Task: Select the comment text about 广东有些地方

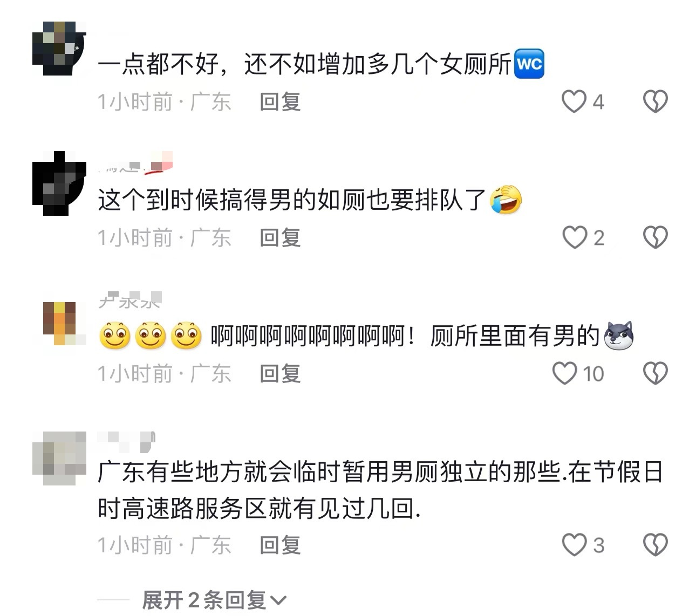Action: point(380,490)
